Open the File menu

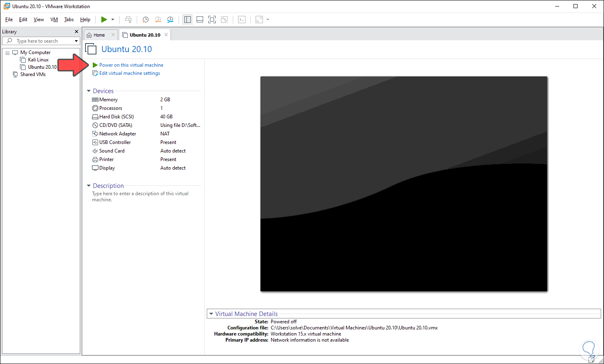(9, 20)
